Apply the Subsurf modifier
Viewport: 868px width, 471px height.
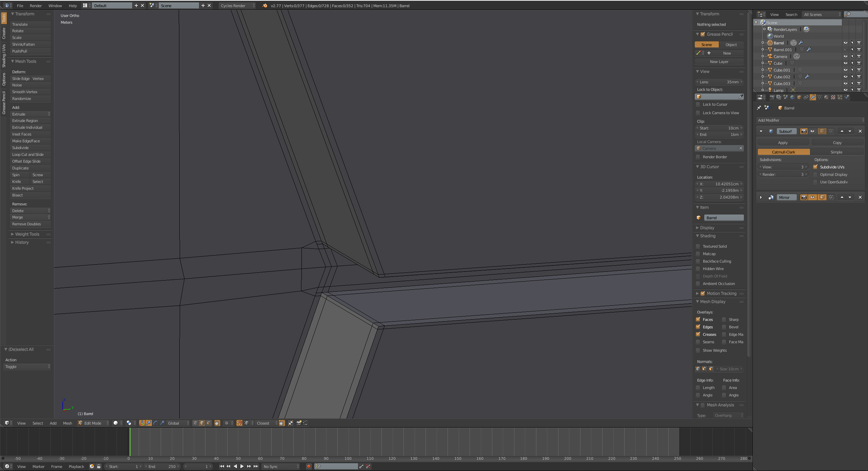point(783,143)
